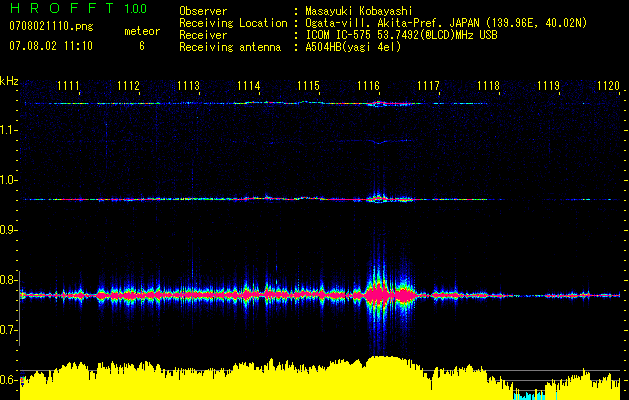Click the 1120 time marker
629x400 pixels.
pos(609,86)
